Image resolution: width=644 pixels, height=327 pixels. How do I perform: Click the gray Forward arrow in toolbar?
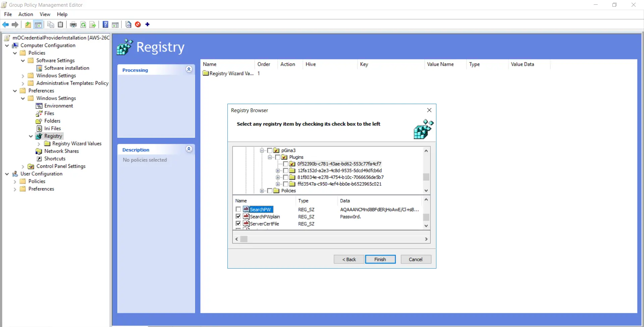coord(15,25)
